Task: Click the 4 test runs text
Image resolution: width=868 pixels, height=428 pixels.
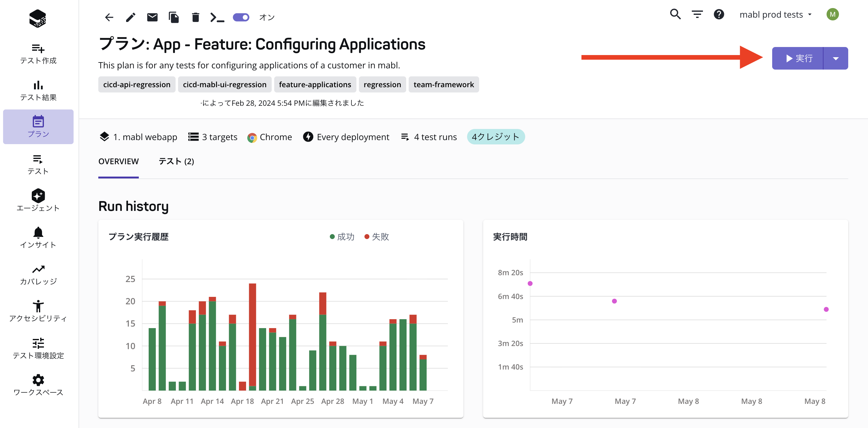Action: 435,137
